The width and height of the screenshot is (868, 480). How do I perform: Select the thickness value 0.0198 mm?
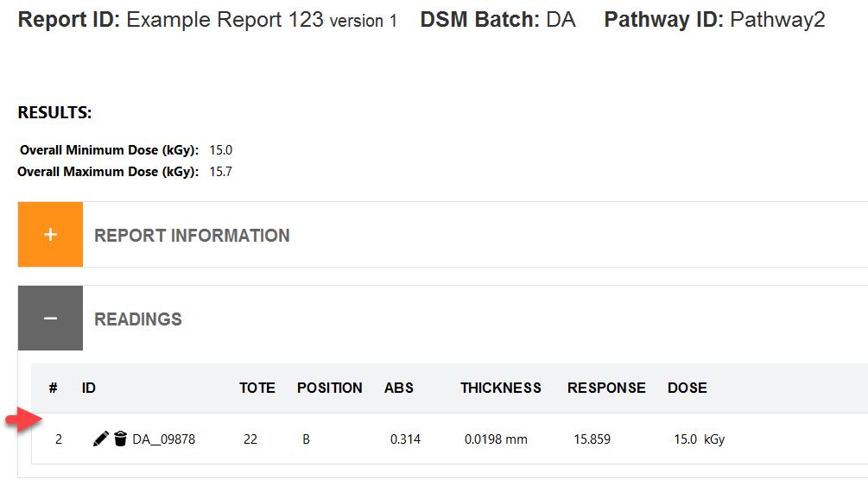[496, 439]
